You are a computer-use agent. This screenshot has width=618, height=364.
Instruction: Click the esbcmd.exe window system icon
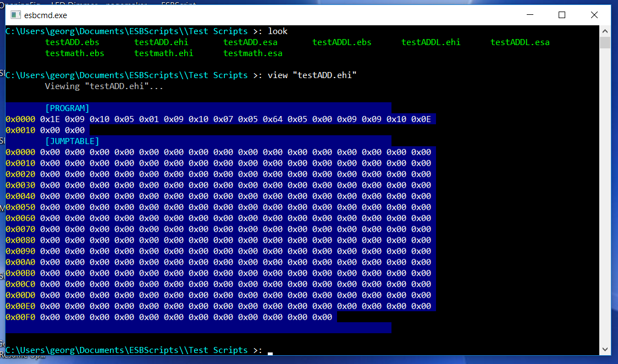point(16,15)
